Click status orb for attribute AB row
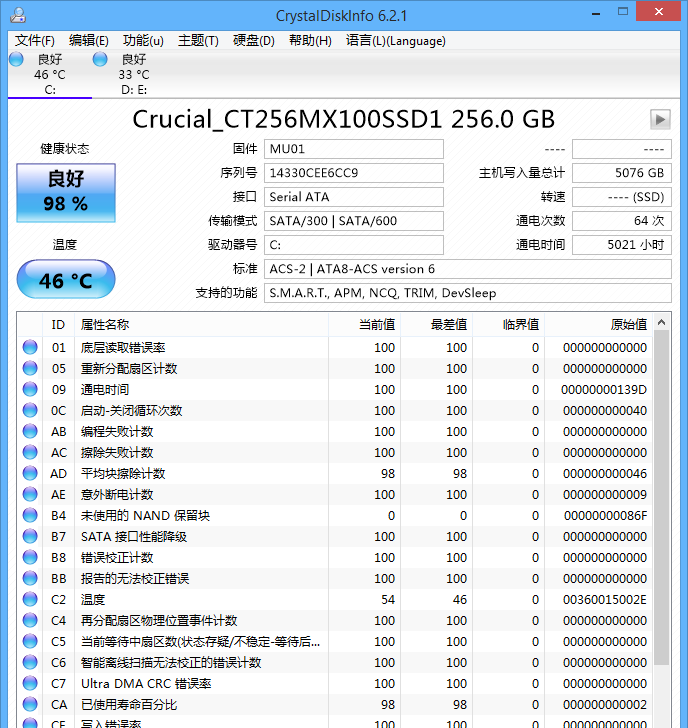Viewport: 688px width, 728px height. click(30, 431)
